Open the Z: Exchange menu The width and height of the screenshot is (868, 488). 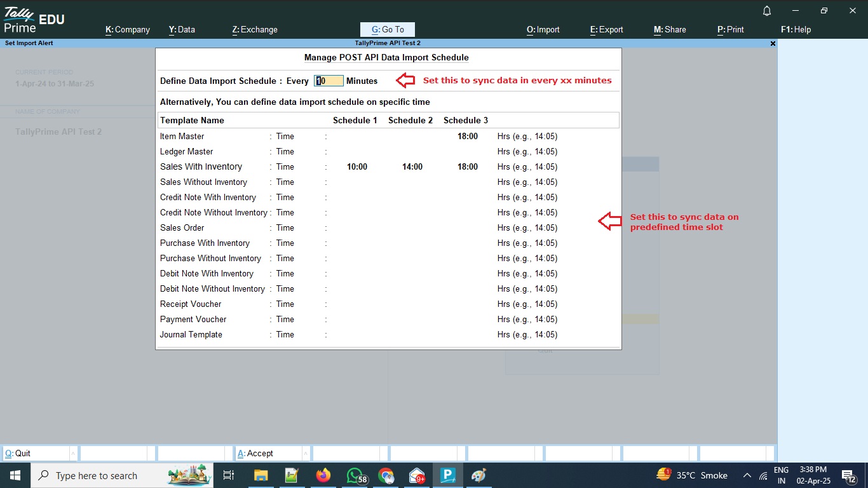tap(255, 29)
